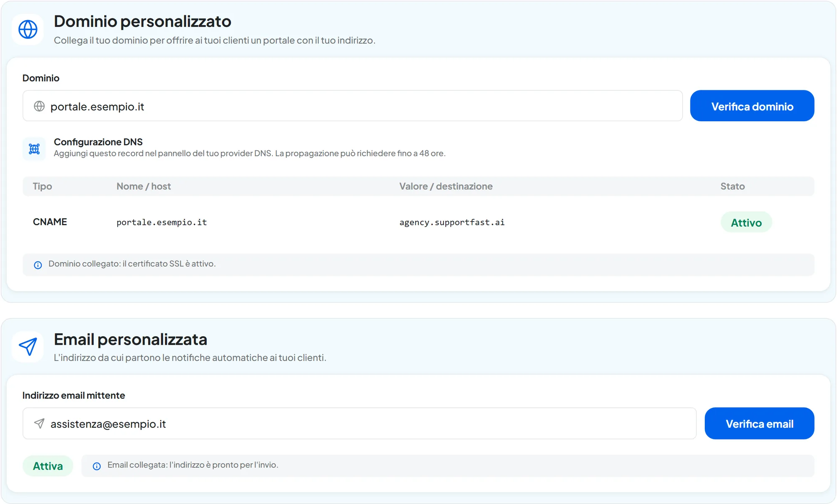Click the send icon inside sender email field

[39, 424]
